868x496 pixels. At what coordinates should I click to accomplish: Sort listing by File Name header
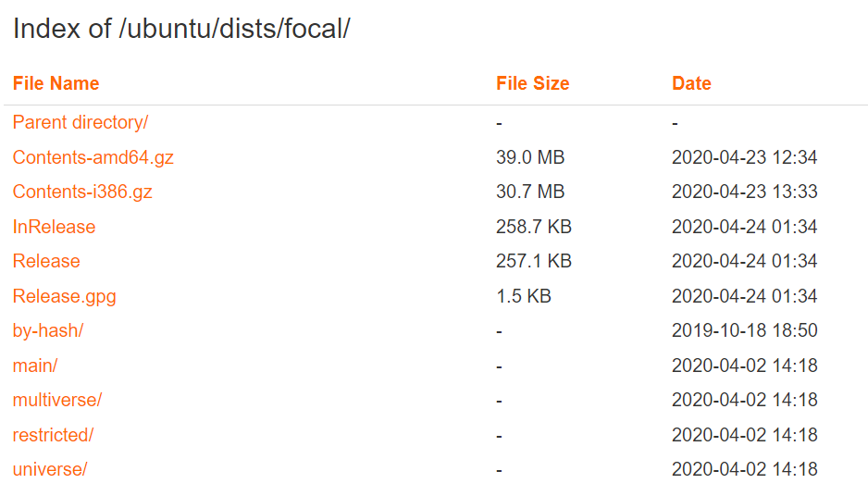tap(56, 83)
